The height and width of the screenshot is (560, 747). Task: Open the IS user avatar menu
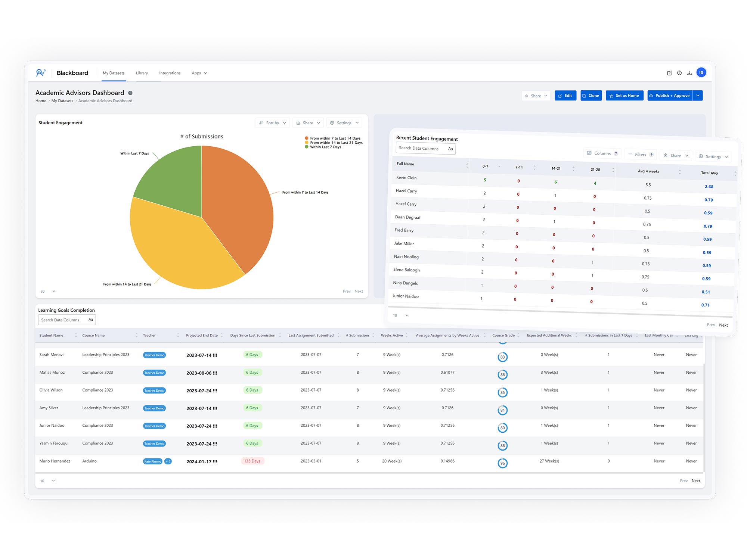tap(701, 73)
